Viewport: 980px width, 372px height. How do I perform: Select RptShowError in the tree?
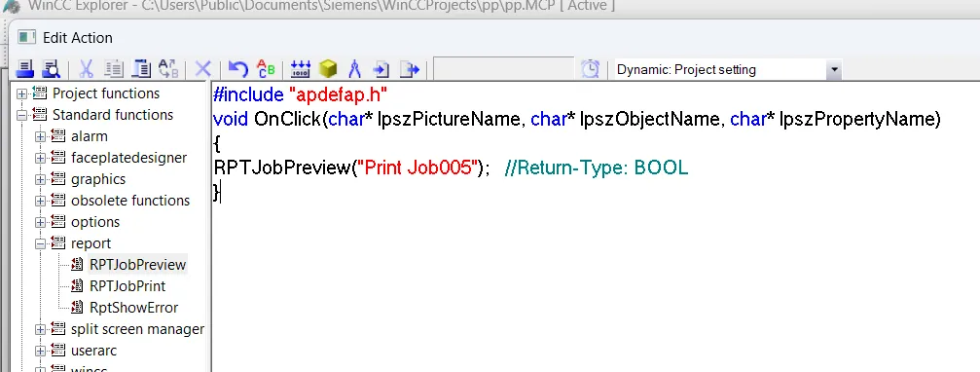click(133, 307)
